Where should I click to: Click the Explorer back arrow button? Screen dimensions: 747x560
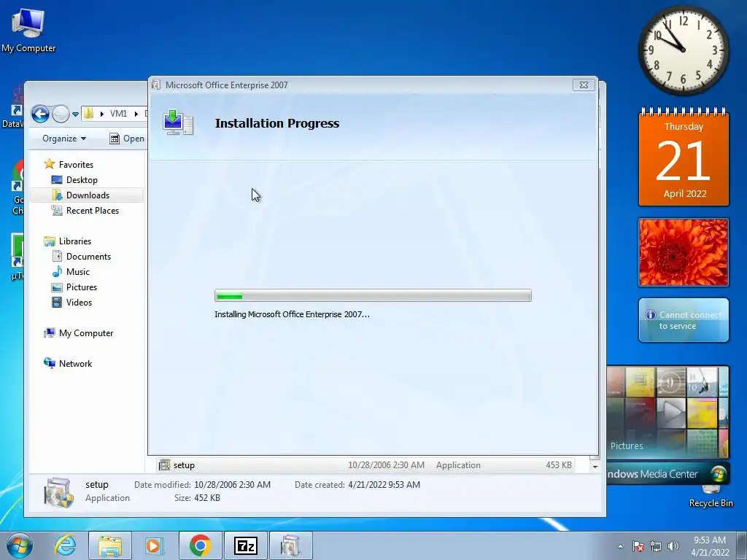point(40,114)
